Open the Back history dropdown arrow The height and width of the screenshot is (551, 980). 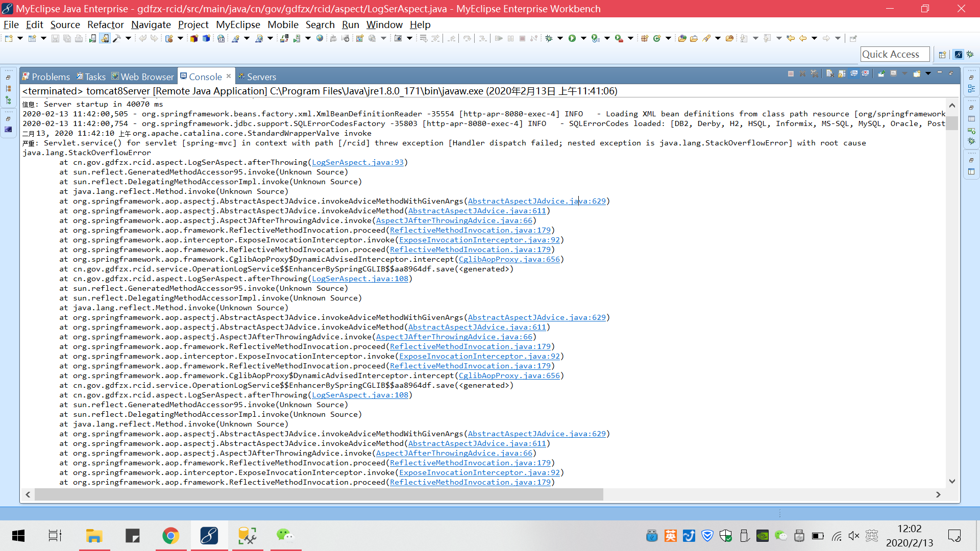814,38
